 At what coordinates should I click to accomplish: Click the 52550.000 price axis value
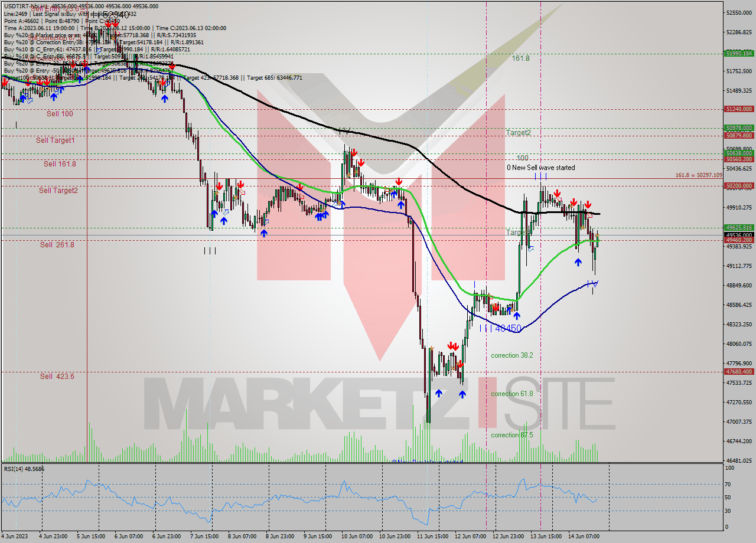tap(739, 13)
